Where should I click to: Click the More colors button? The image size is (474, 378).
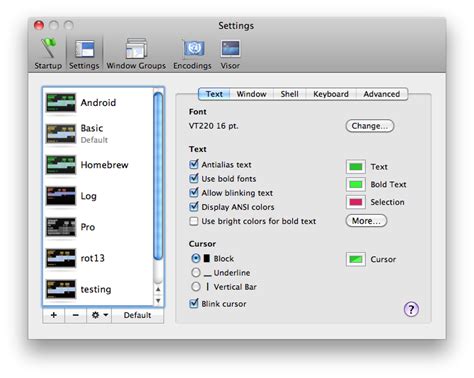[366, 221]
